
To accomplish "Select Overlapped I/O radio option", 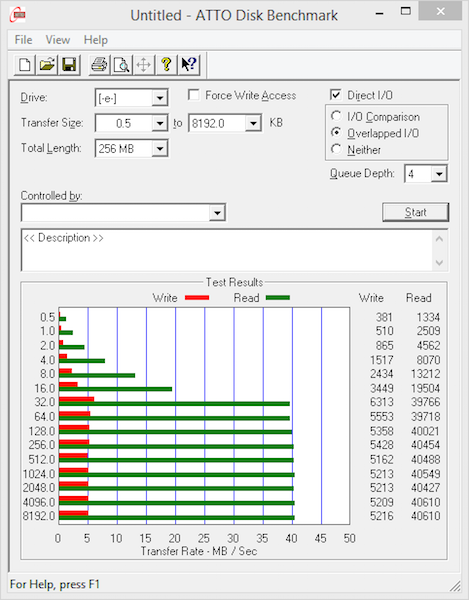I will tap(336, 132).
